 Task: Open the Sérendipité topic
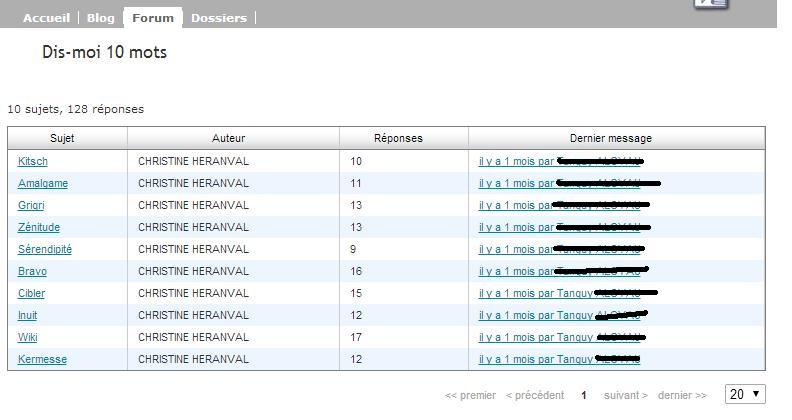click(x=45, y=249)
